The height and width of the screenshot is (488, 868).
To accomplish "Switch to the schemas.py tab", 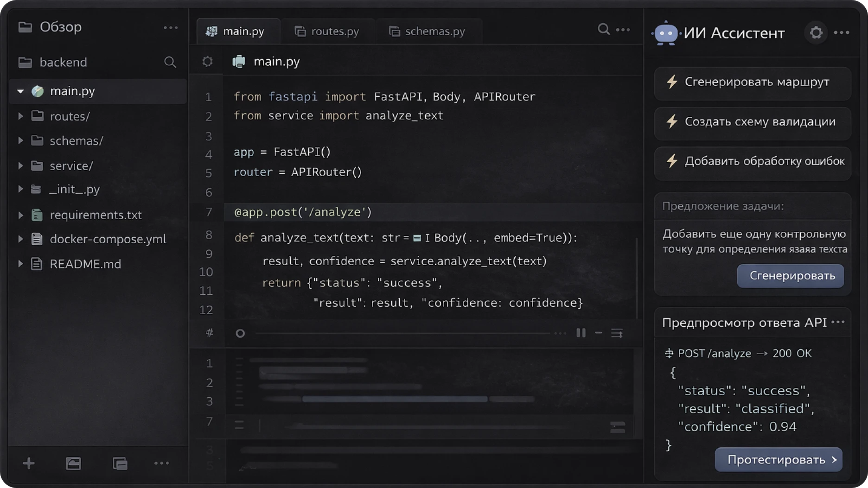I will click(428, 32).
